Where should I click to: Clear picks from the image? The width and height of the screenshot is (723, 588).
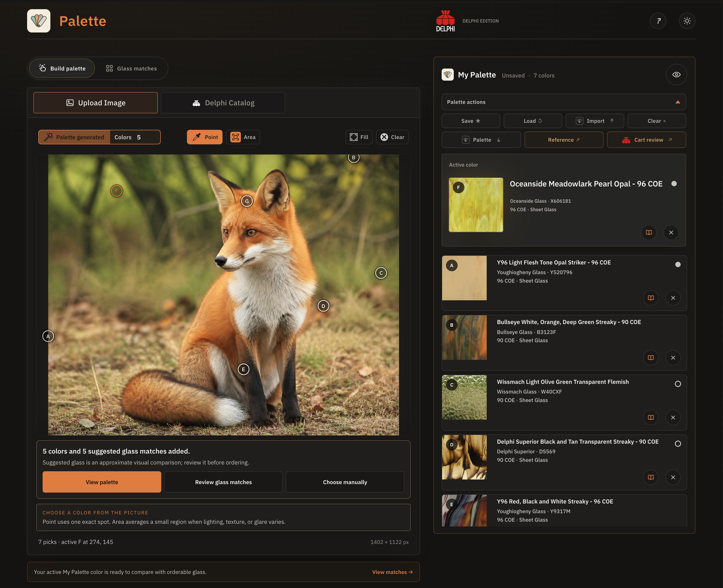(392, 137)
